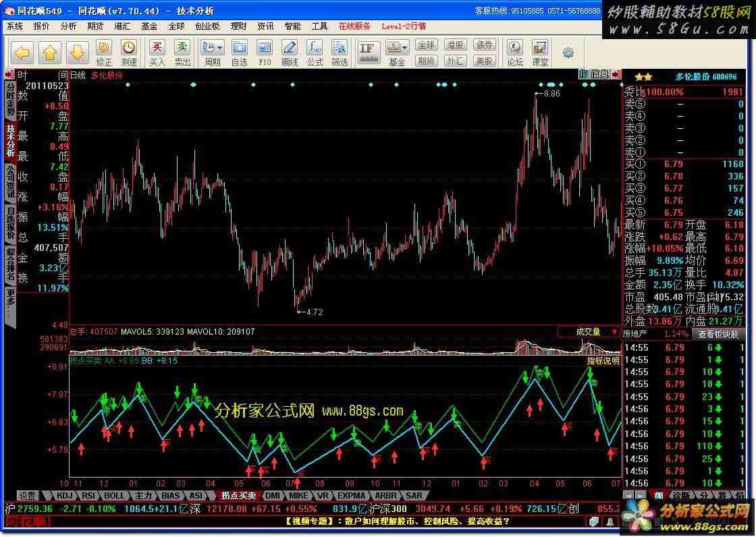Click the star rating icon for 多伦股份

tap(643, 77)
